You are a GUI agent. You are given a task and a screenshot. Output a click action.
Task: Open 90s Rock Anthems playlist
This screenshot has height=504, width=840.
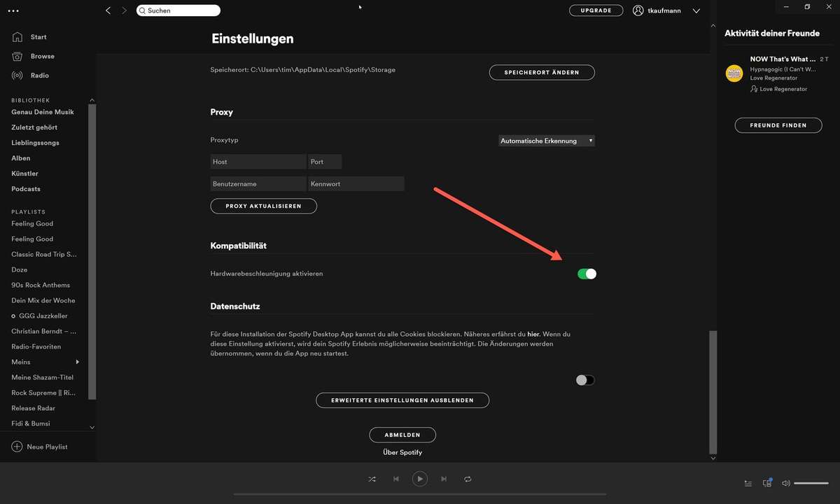[x=41, y=285]
